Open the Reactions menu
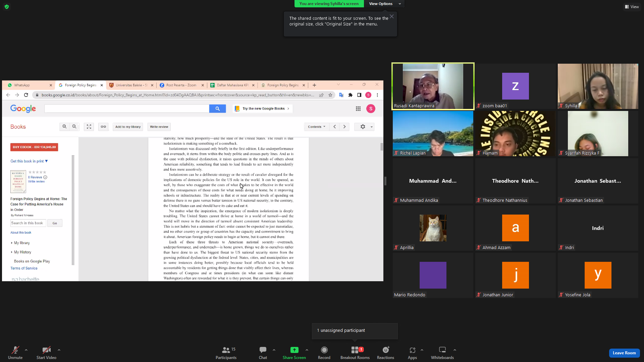 [x=385, y=353]
